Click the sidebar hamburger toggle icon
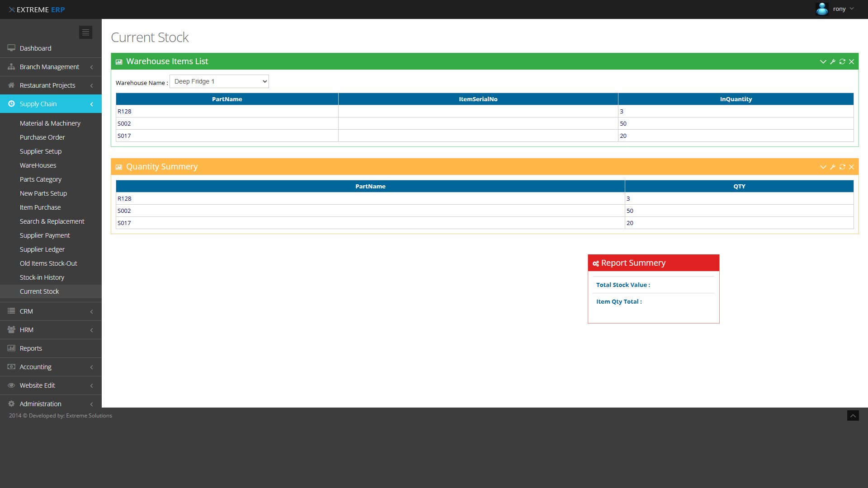 [x=85, y=32]
